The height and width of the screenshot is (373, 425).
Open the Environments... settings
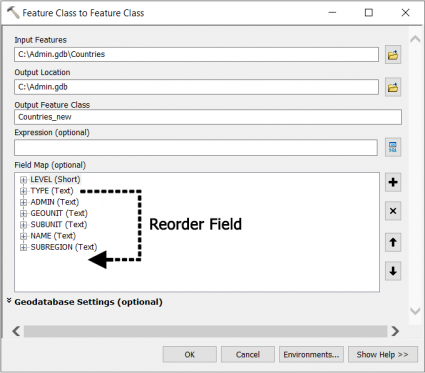(311, 355)
